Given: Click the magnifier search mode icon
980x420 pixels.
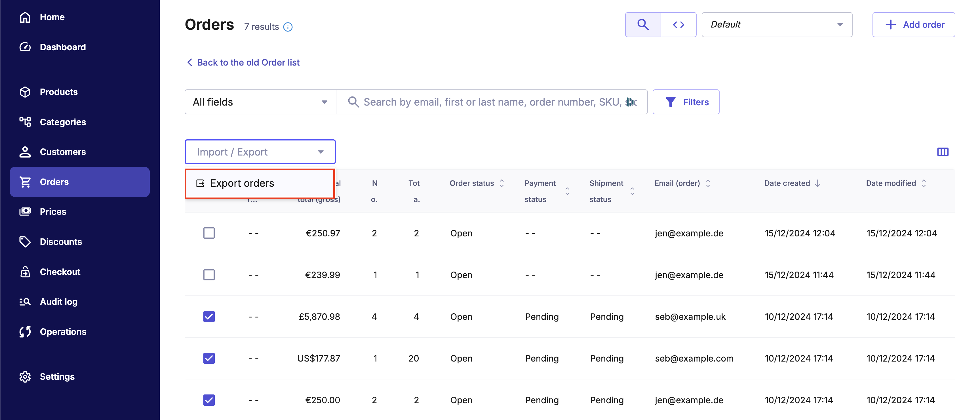Looking at the screenshot, I should 642,25.
